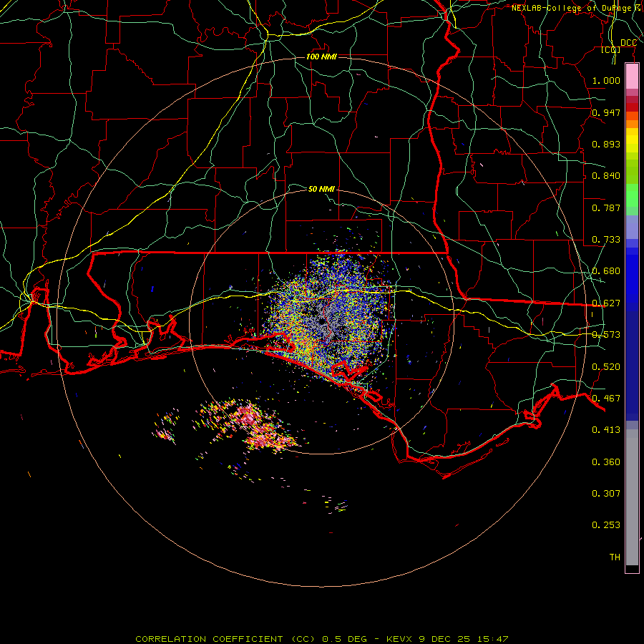Click the [CC] label above the color scale
This screenshot has height=644, width=644.
pyautogui.click(x=611, y=50)
